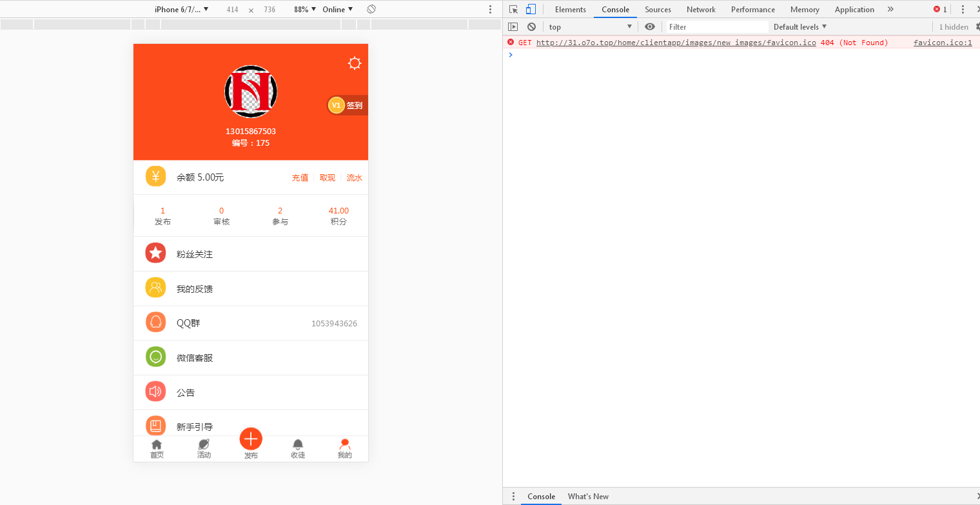Tap the 充值 recharge link
The height and width of the screenshot is (505, 980).
tap(300, 177)
